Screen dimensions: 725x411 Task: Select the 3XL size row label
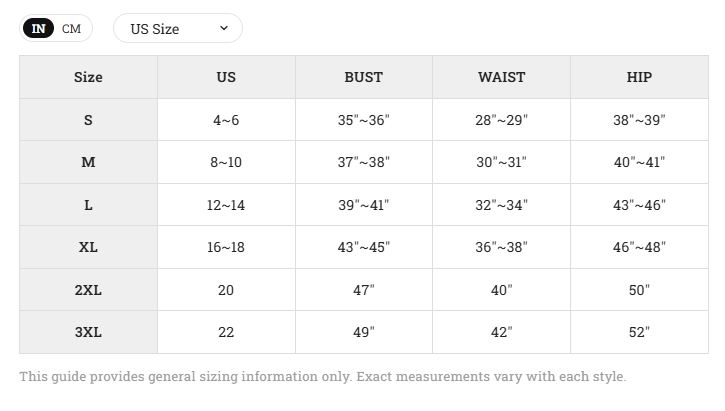point(88,332)
